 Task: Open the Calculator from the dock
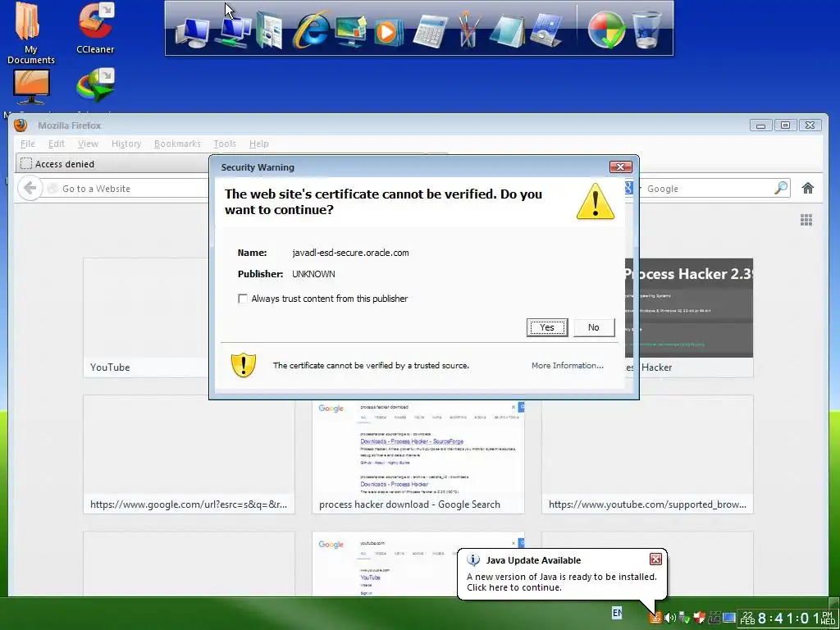[430, 31]
